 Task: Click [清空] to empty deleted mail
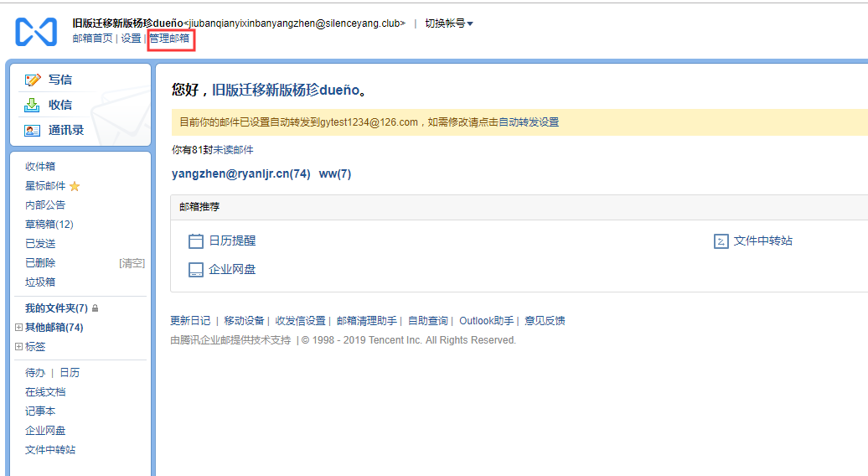pos(132,263)
